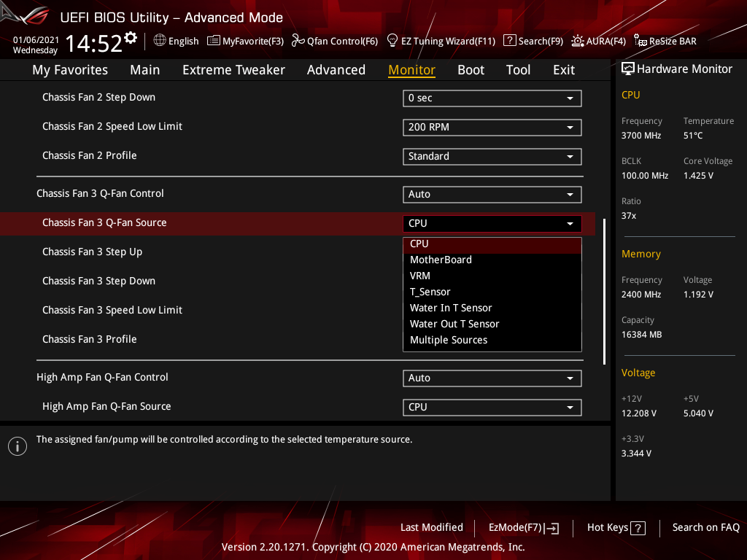Screen dimensions: 747x560
Task: Select VRM as fan source
Action: (x=492, y=276)
